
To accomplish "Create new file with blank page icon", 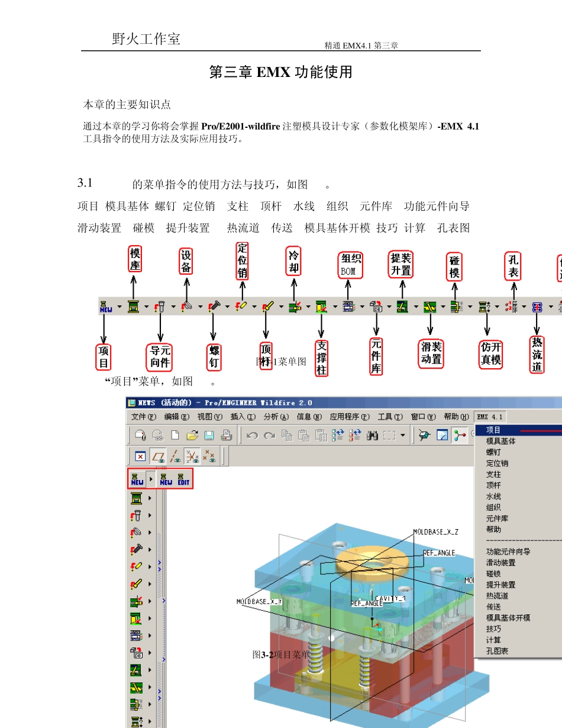I will 175,435.
